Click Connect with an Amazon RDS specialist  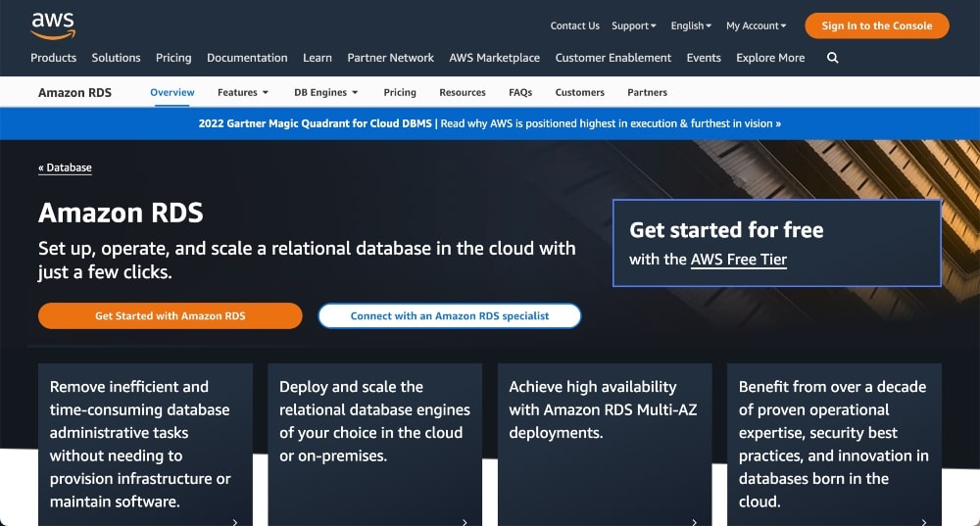point(450,315)
